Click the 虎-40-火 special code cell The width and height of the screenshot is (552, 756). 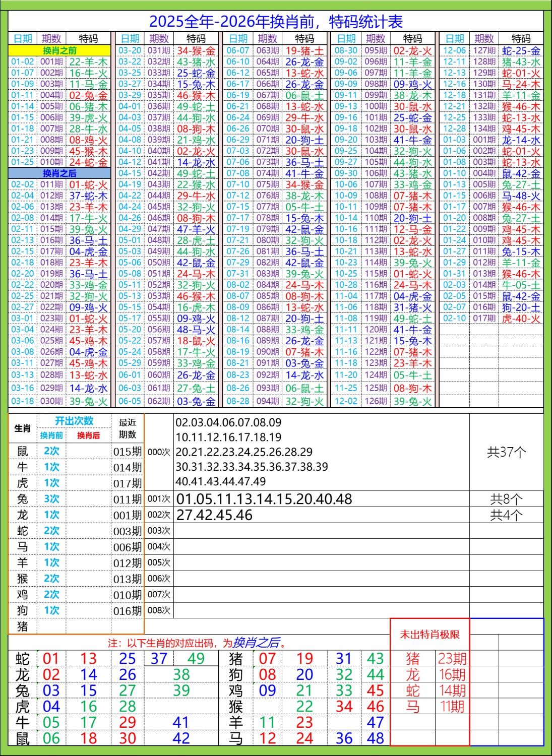[x=521, y=319]
